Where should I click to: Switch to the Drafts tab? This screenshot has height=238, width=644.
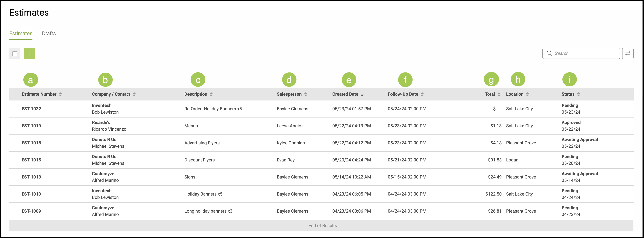coord(49,34)
